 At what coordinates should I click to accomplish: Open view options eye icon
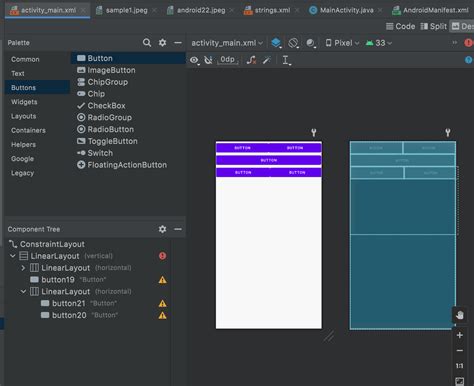coord(194,60)
